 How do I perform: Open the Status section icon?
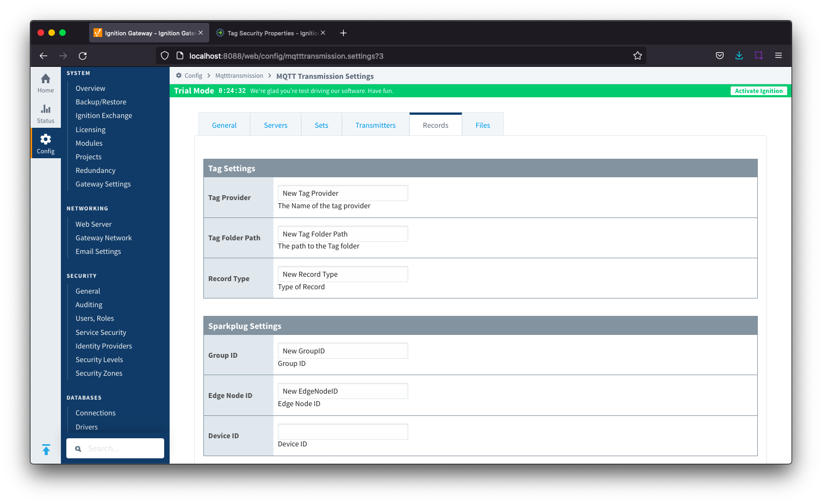(46, 113)
